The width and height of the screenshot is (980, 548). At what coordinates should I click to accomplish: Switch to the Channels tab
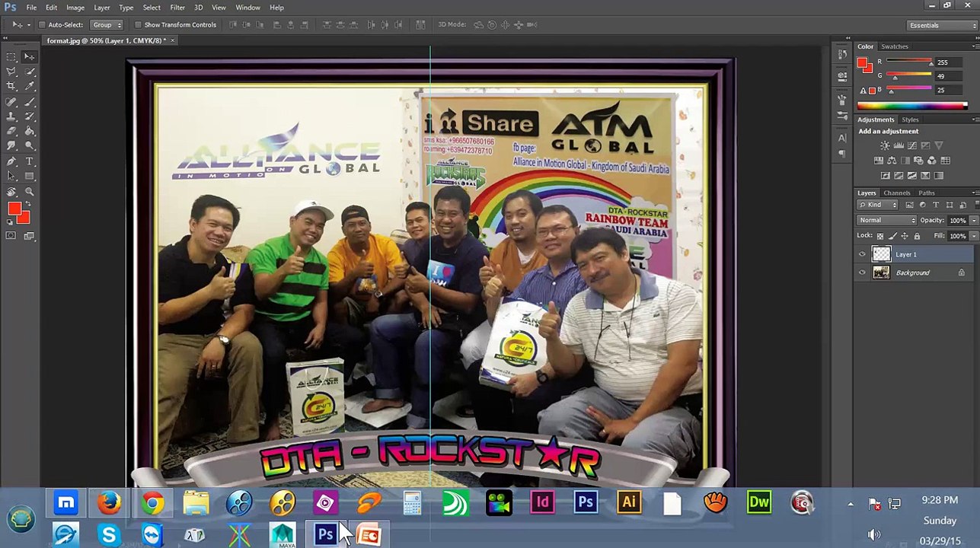[x=897, y=193]
